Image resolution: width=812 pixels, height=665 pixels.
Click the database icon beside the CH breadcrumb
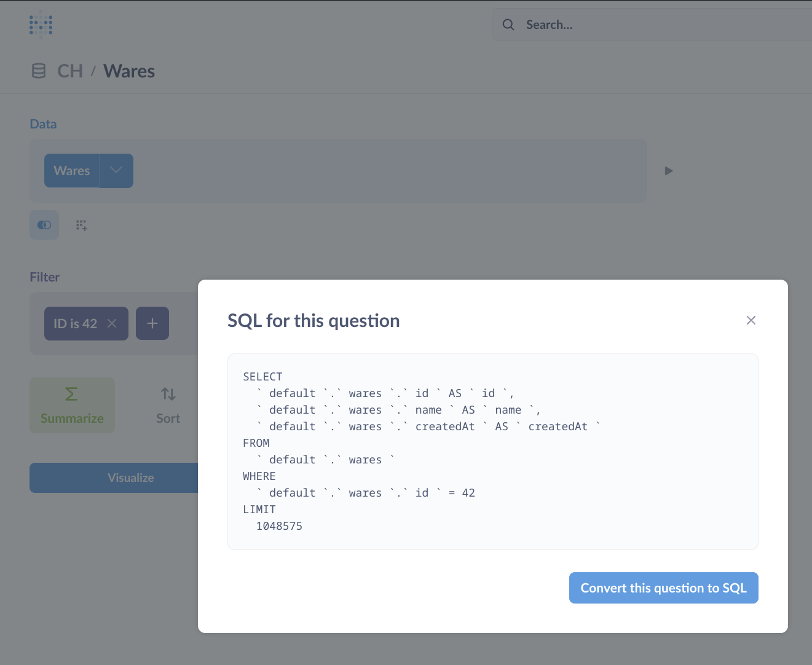(38, 71)
